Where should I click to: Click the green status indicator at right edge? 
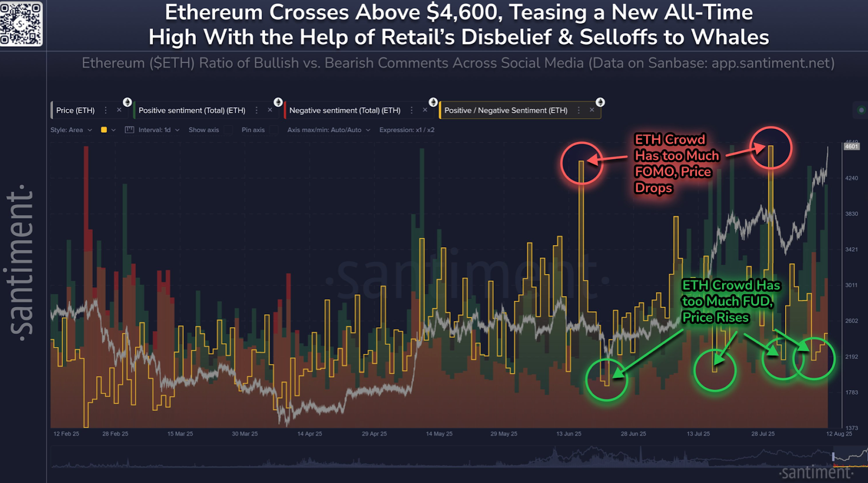click(861, 110)
